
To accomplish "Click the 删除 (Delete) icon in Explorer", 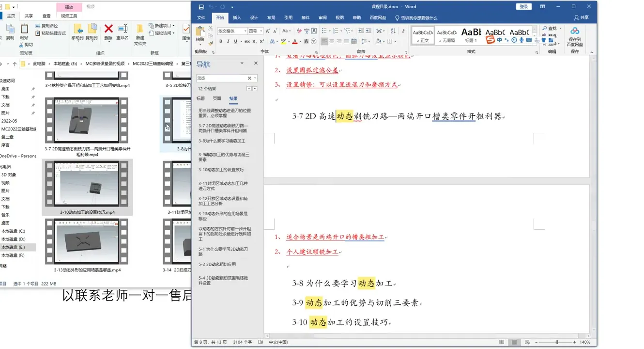I will tap(107, 30).
